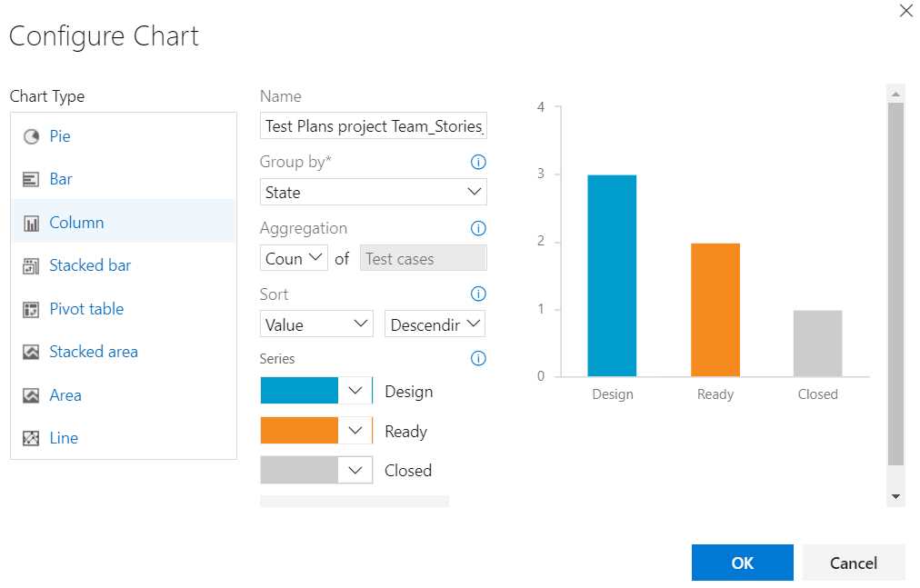920x588 pixels.
Task: Choose the Area chart type
Action: coord(65,394)
